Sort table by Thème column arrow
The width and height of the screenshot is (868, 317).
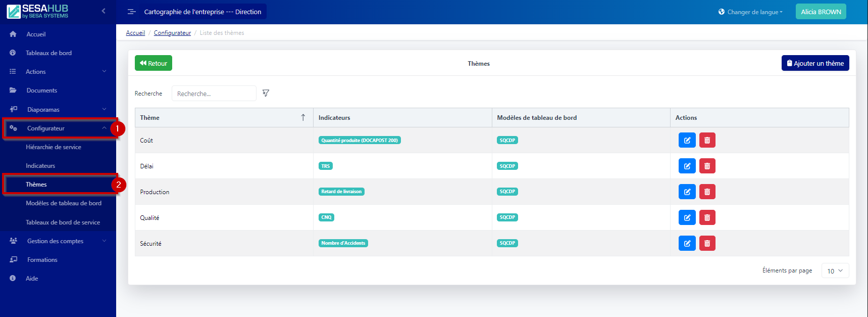coord(303,117)
